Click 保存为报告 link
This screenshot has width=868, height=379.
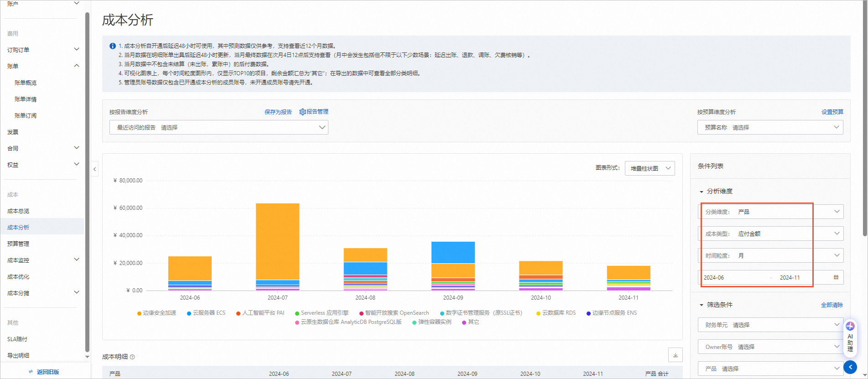coord(278,112)
